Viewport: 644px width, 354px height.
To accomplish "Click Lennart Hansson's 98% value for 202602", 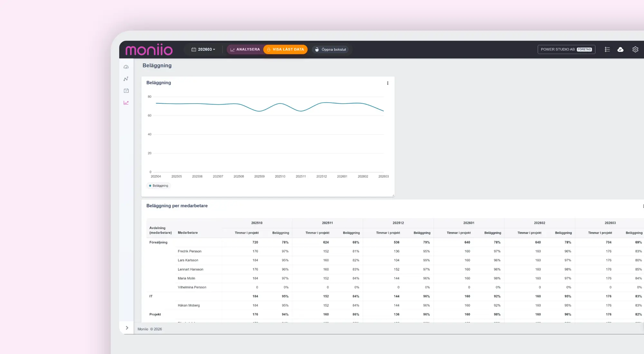I will click(568, 269).
